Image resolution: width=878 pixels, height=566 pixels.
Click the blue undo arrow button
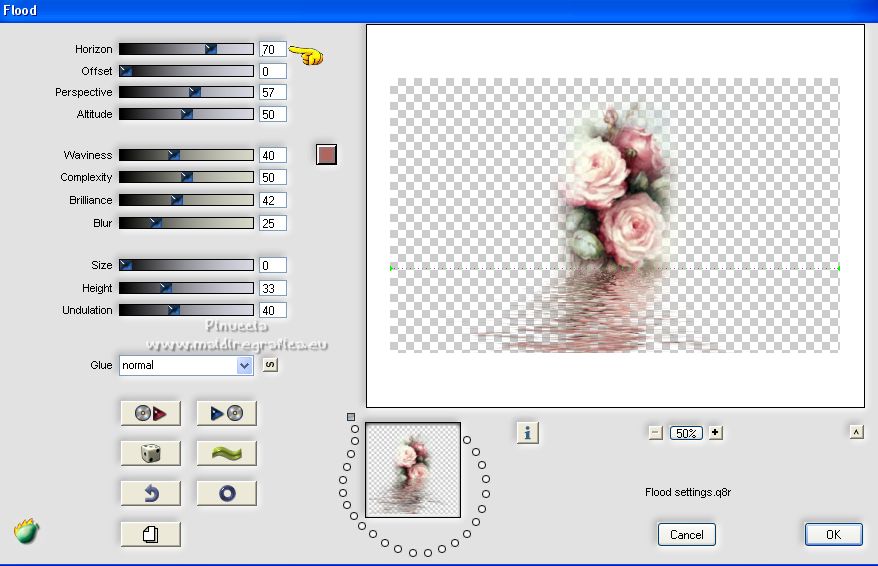(151, 493)
